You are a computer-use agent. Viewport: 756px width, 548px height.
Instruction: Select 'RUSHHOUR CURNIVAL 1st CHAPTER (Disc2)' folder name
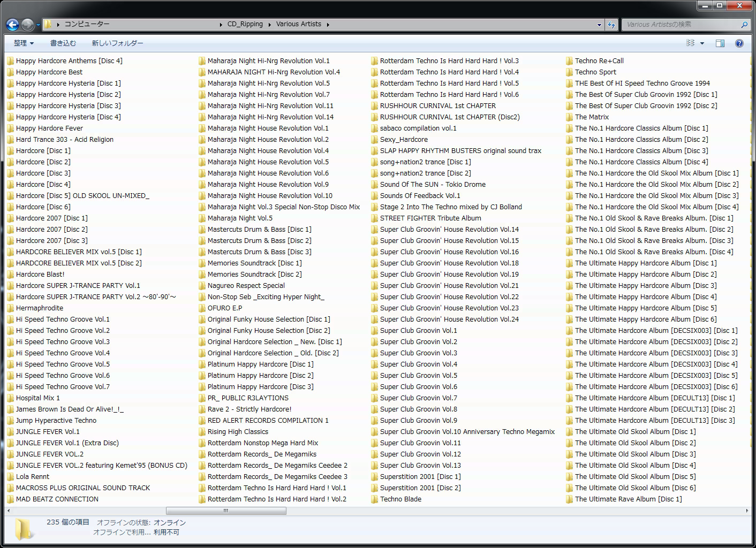[x=450, y=117]
